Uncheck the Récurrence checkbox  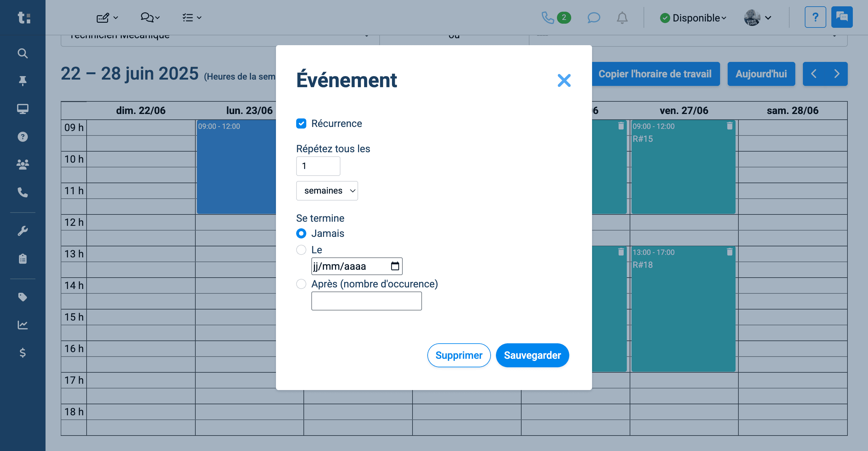click(301, 123)
